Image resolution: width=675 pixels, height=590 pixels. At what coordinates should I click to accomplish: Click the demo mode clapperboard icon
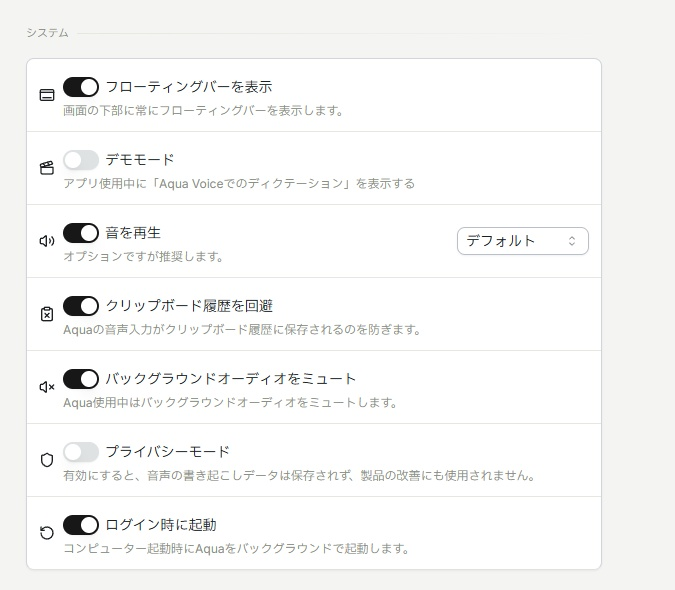point(47,168)
